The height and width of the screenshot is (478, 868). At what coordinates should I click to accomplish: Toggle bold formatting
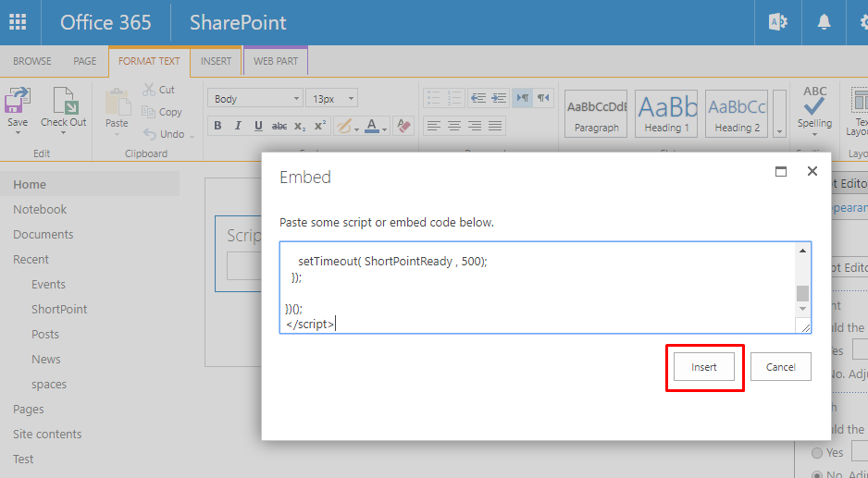pyautogui.click(x=217, y=126)
